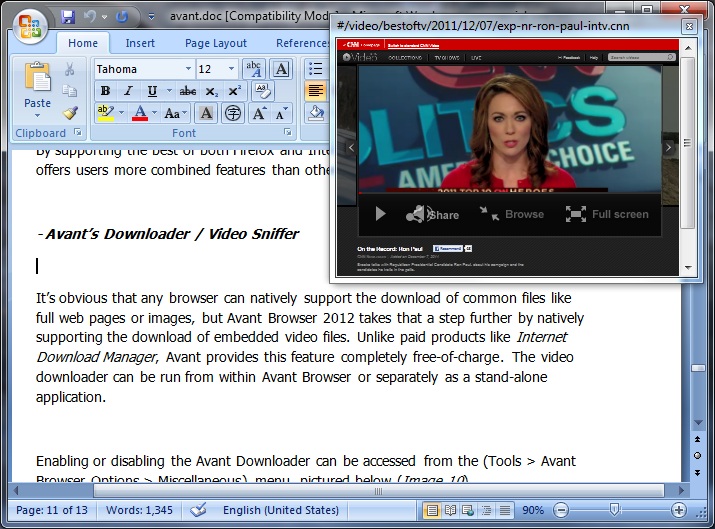Click the Grow Font icon

tap(259, 113)
